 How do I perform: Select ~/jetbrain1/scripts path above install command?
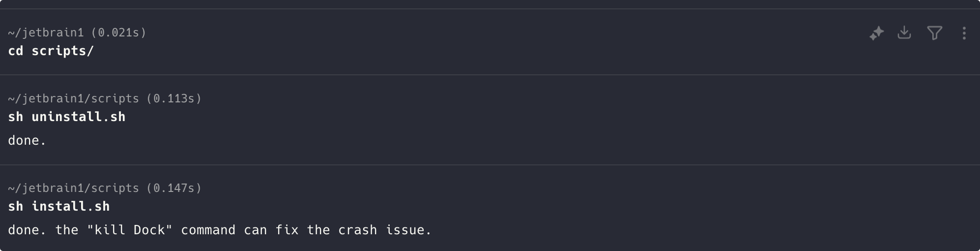pos(73,188)
